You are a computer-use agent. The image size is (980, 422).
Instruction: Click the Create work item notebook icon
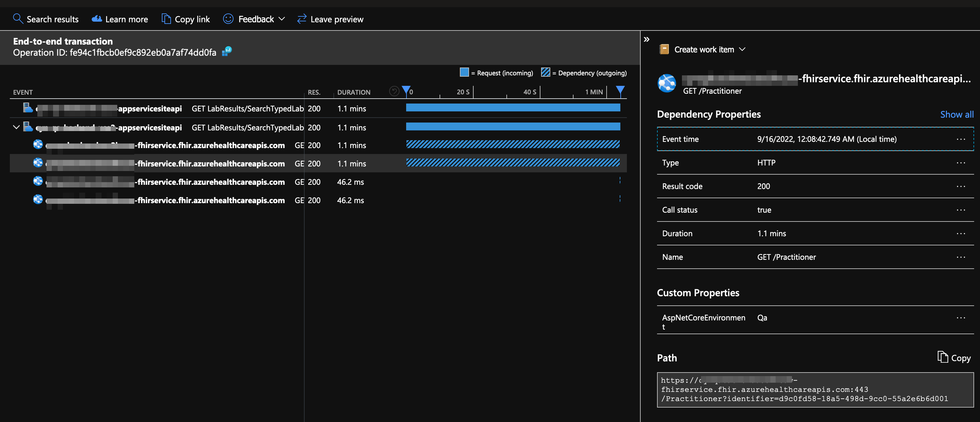(x=664, y=49)
